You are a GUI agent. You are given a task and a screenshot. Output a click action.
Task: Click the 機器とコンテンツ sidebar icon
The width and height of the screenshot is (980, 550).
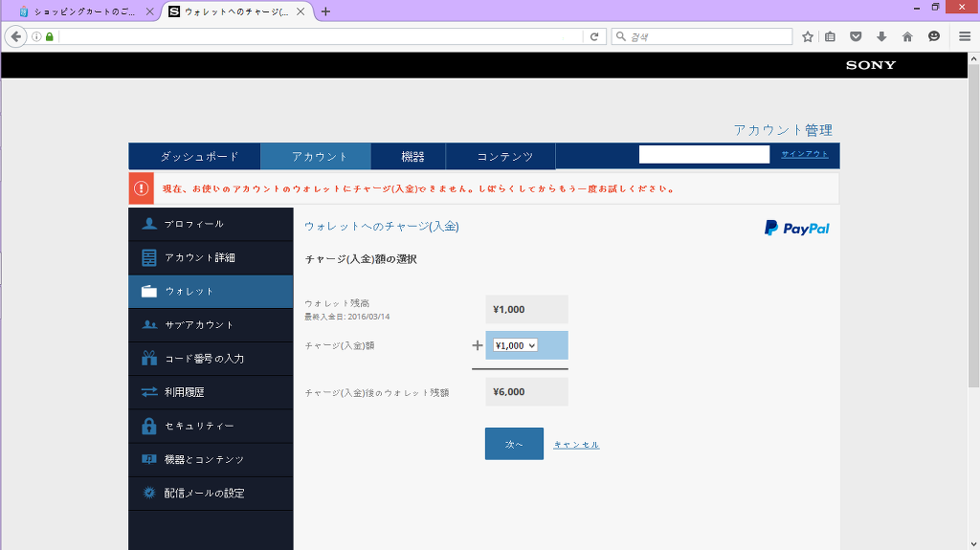pos(148,459)
